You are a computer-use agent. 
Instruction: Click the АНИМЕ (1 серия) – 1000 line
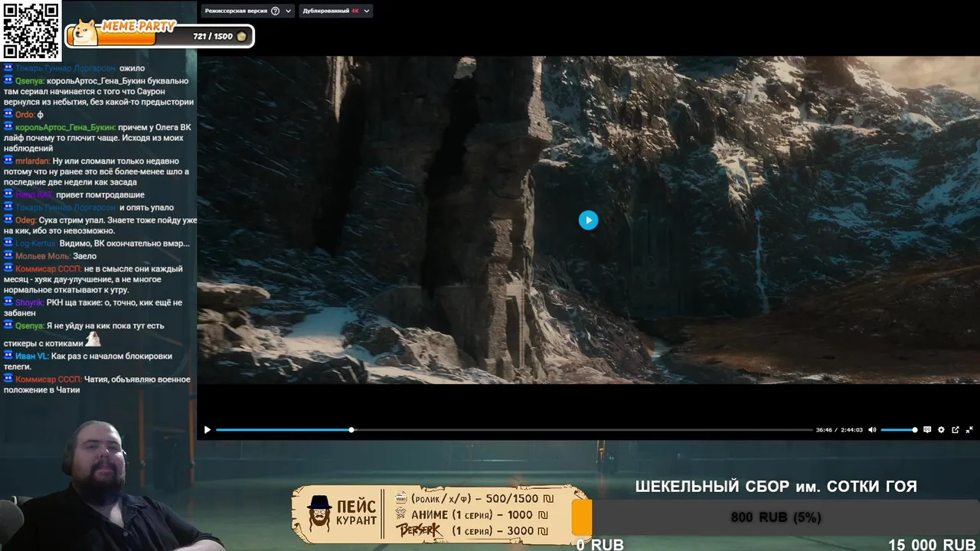(x=472, y=515)
